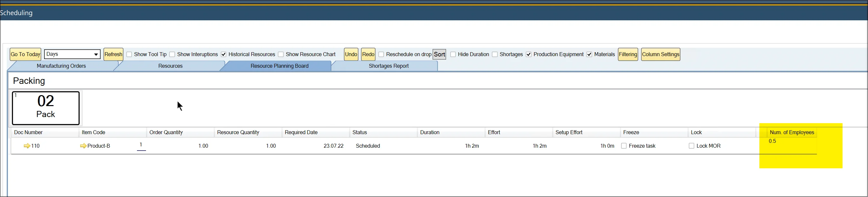Screen dimensions: 868x197
Task: Tick the Freeze task checkbox
Action: tap(624, 146)
